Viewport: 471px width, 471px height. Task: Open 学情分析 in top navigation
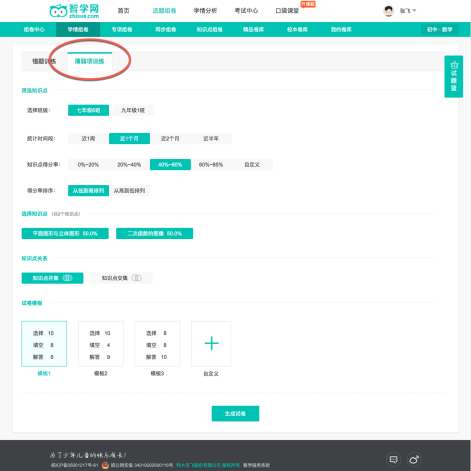pyautogui.click(x=205, y=11)
